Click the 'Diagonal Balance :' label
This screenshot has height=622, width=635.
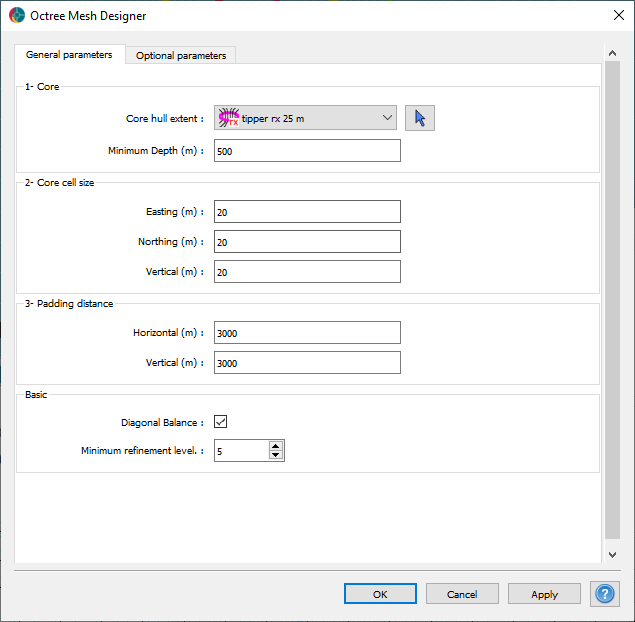click(162, 423)
